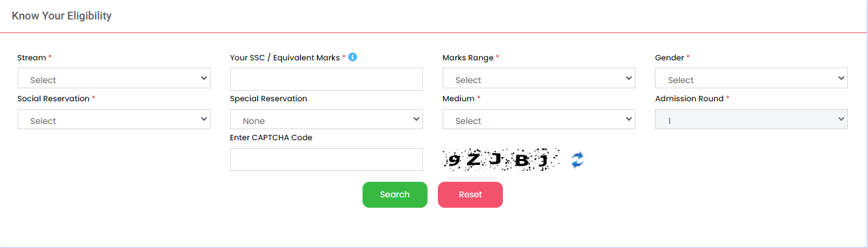
Task: Click the Know Your Eligibility heading
Action: [x=62, y=16]
